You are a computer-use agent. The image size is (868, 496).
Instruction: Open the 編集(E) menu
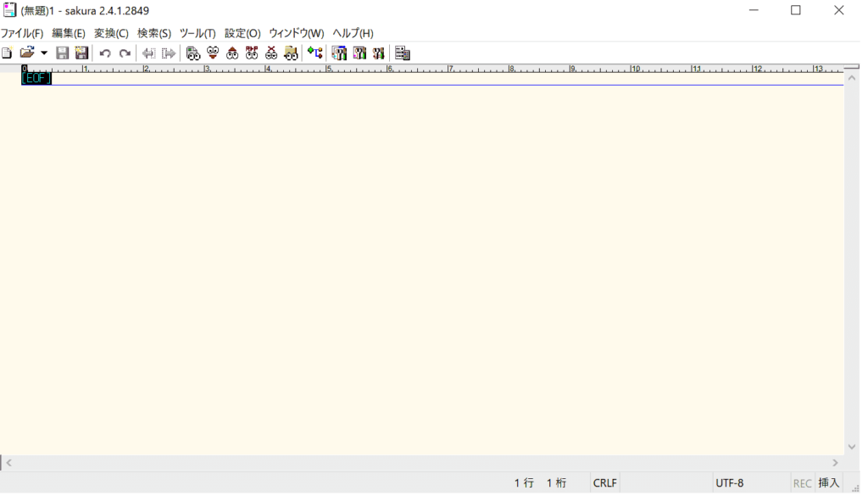coord(69,33)
